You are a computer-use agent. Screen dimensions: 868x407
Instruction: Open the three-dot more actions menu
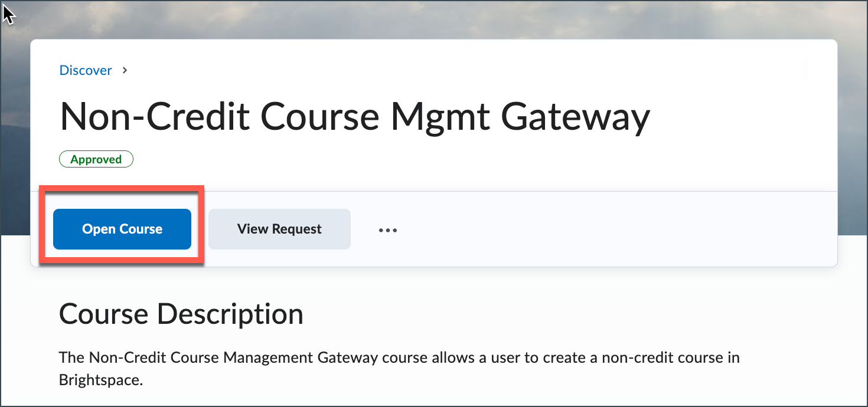388,229
